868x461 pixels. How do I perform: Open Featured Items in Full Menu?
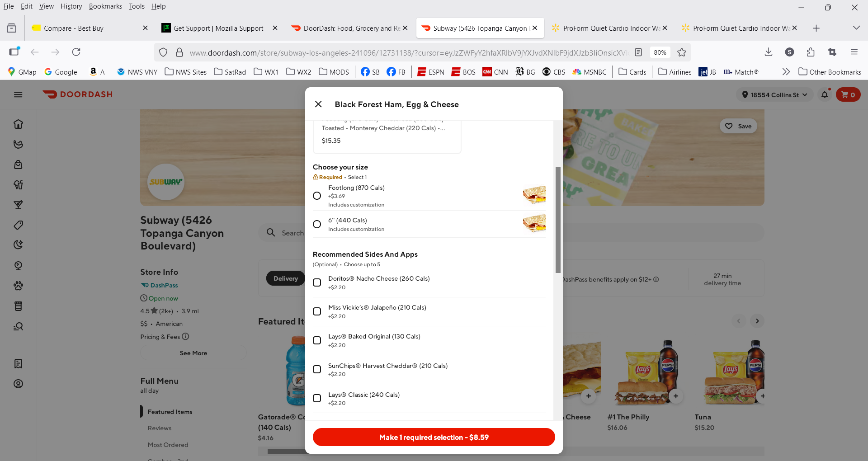point(170,412)
